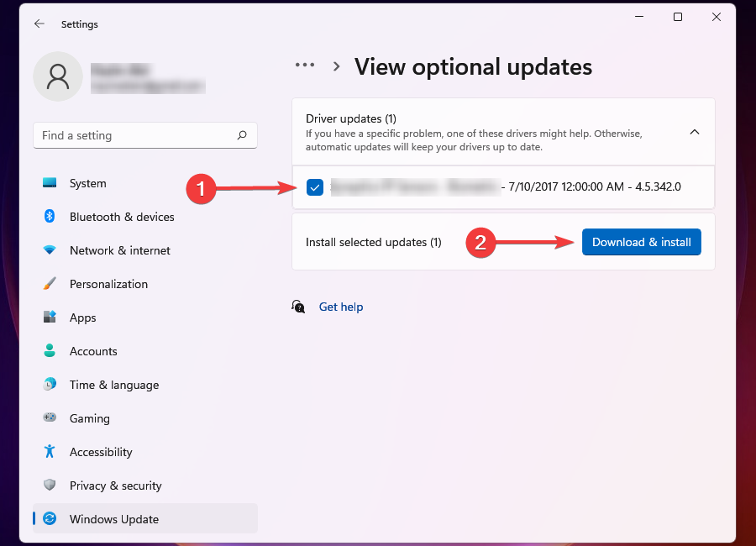Click the user profile avatar icon

(x=58, y=76)
